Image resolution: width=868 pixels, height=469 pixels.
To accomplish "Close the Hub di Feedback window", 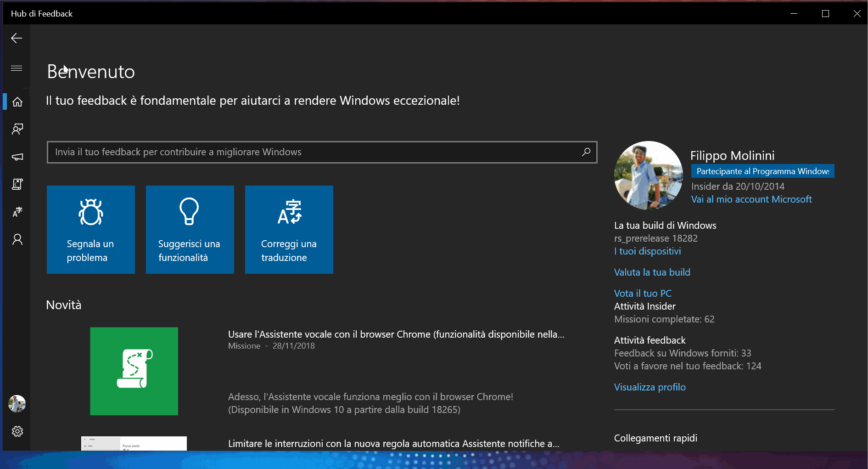I will 857,13.
